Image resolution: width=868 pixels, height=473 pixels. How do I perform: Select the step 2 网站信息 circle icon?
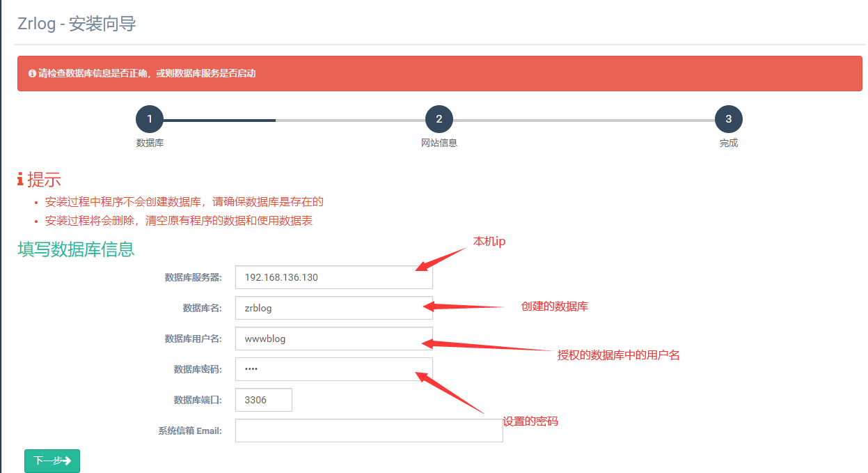coord(439,118)
